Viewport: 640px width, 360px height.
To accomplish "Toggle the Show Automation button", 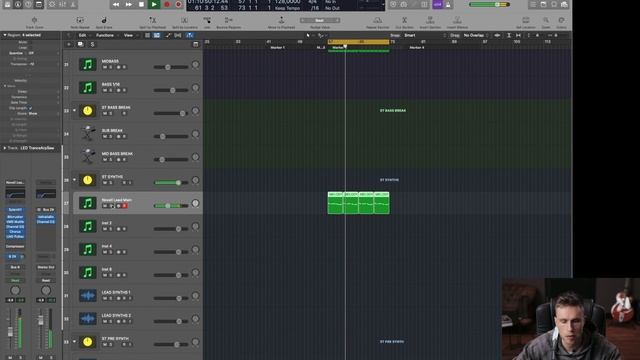I will pyautogui.click(x=168, y=36).
